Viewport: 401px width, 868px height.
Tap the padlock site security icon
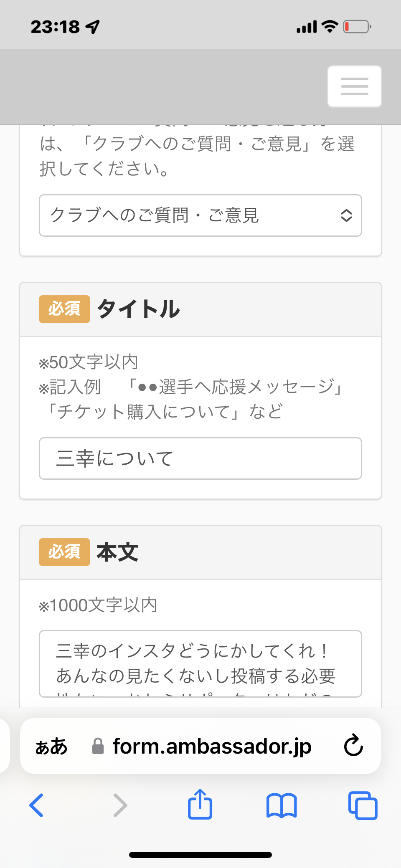point(98,746)
